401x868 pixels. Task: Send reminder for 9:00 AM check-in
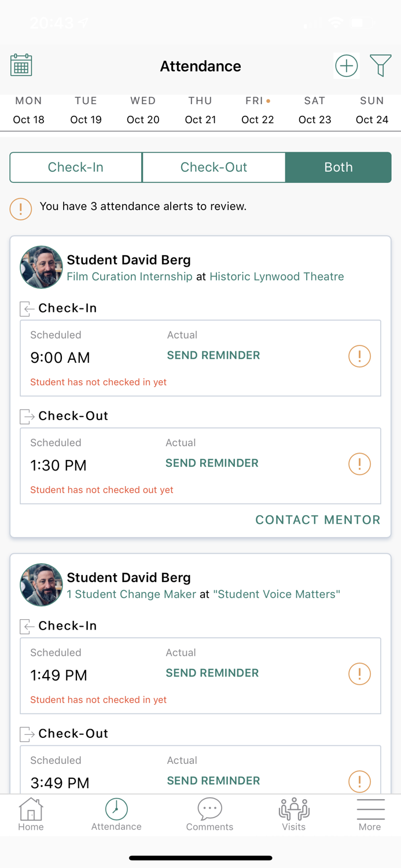pos(214,355)
